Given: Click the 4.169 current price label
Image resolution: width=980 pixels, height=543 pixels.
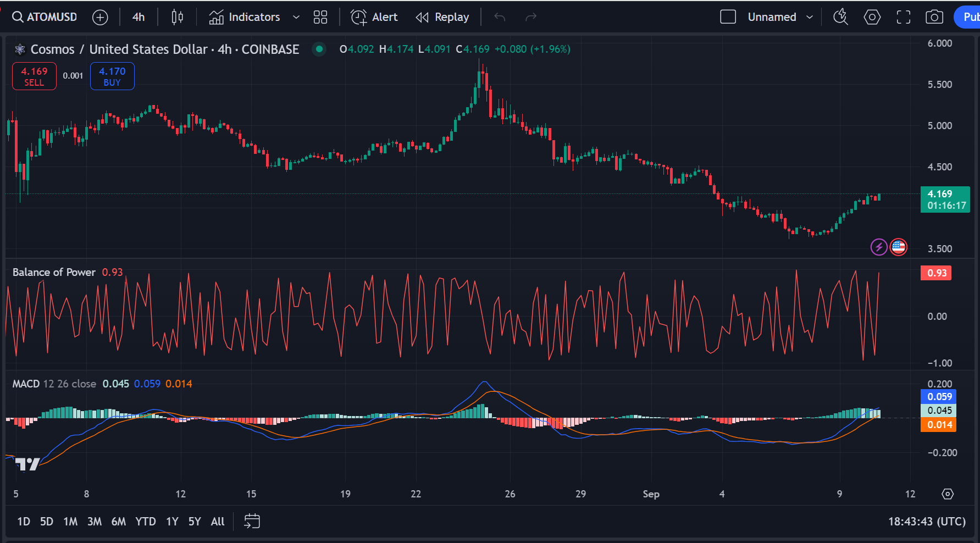Looking at the screenshot, I should (x=945, y=200).
